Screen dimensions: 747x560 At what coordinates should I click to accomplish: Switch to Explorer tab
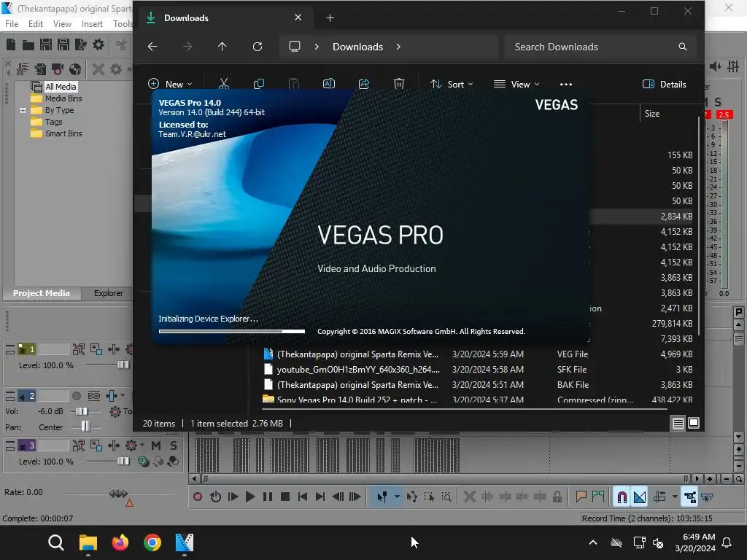point(108,293)
